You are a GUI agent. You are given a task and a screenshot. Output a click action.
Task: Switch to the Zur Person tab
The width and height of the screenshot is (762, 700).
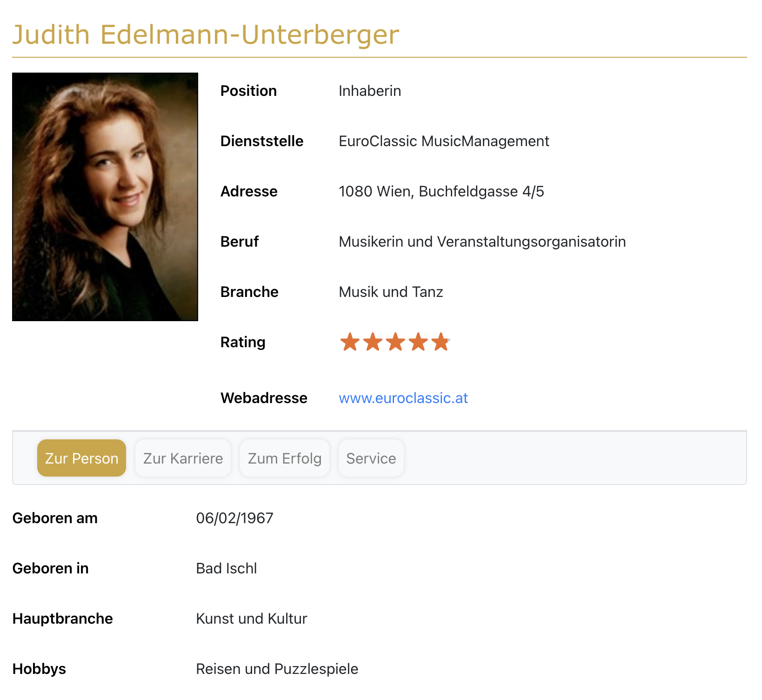click(x=81, y=458)
